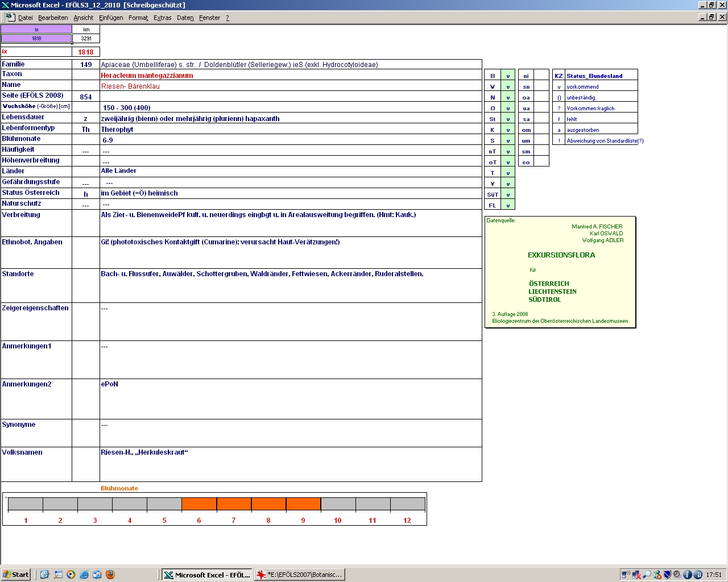Switch to the E:\EFÖLS2007\Botanisc... taskbar window
The width and height of the screenshot is (728, 582).
(300, 575)
